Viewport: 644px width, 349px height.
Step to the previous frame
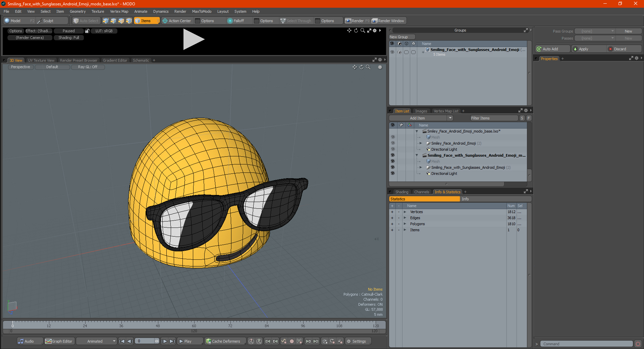(x=130, y=341)
